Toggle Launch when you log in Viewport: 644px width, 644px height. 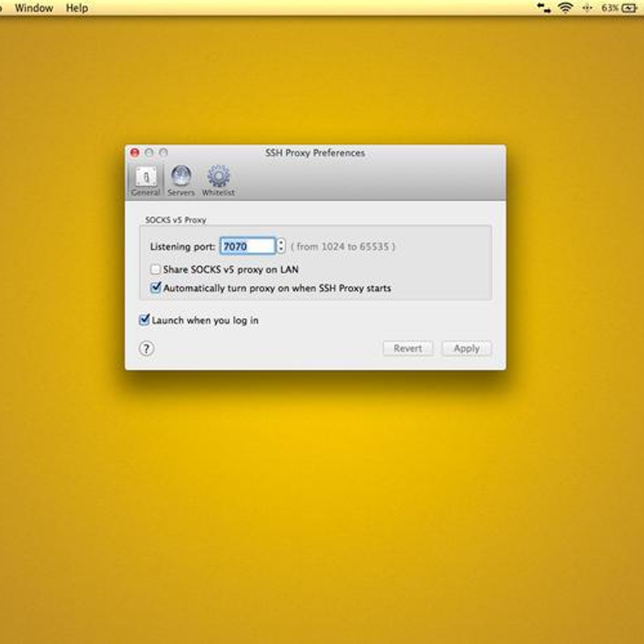coord(144,320)
